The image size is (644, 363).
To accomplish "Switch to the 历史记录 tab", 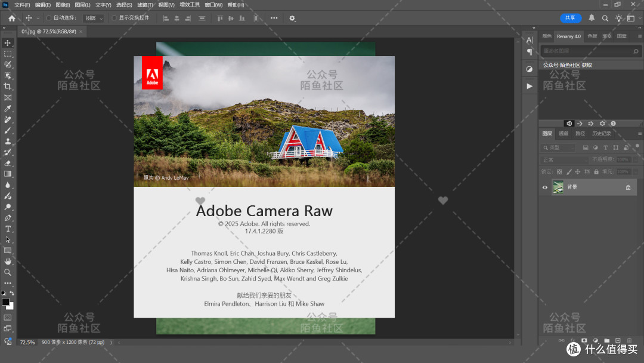I will [x=601, y=134].
